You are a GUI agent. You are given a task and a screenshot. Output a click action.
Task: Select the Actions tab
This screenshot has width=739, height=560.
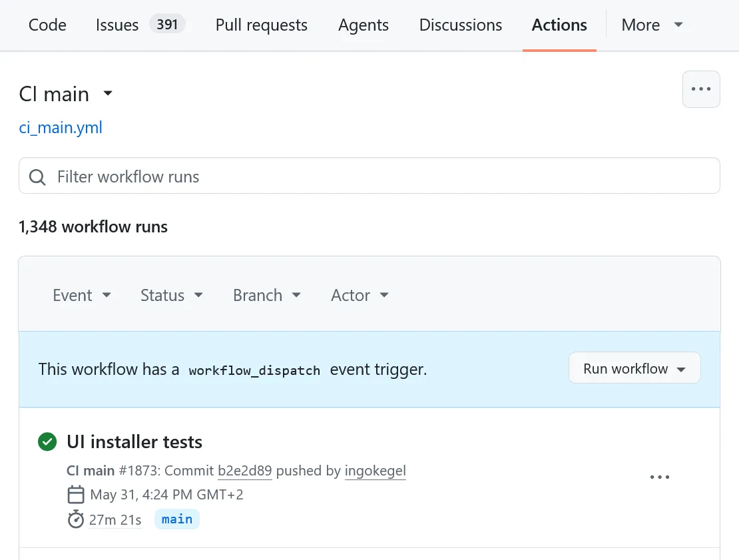pyautogui.click(x=559, y=25)
